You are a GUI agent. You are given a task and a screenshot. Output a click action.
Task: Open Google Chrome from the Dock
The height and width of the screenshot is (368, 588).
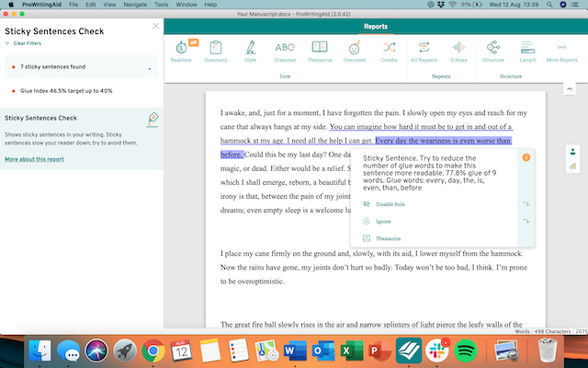tap(153, 351)
